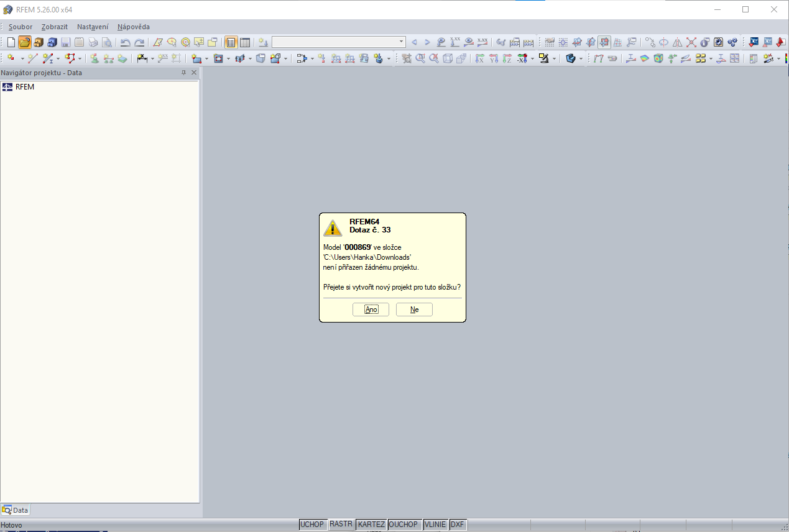Click the mirror triangles icon
This screenshot has width=789, height=532.
(678, 42)
